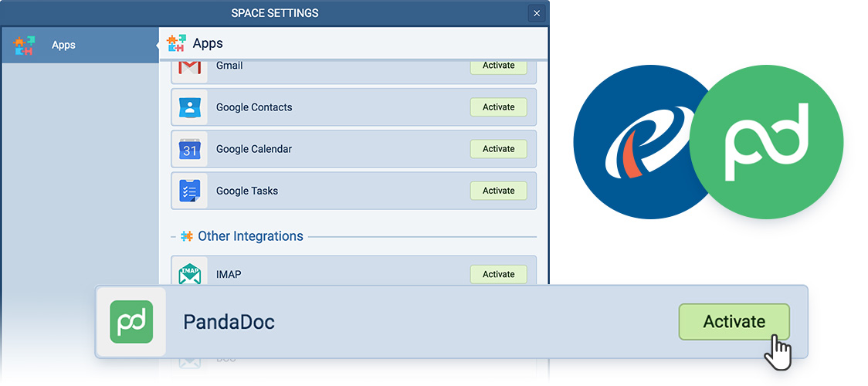
Task: Activate the IMAP integration
Action: [498, 274]
